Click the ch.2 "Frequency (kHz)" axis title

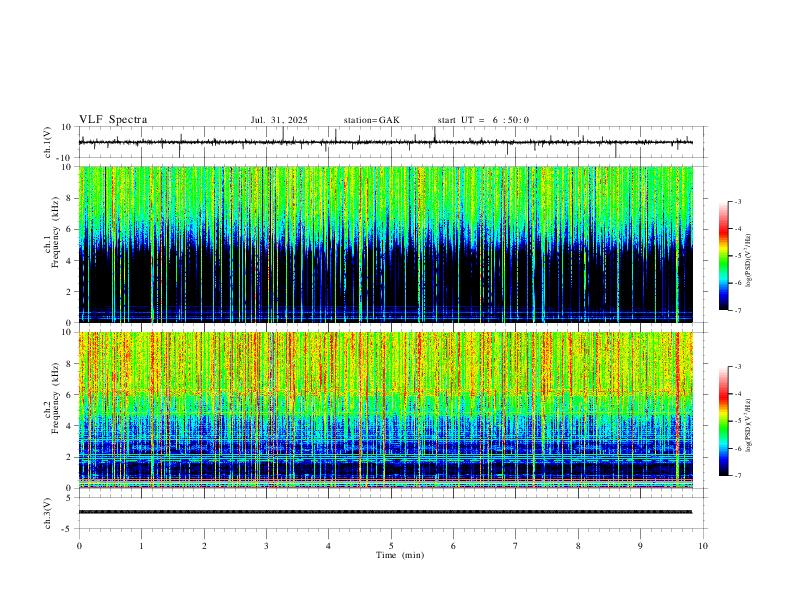56,397
